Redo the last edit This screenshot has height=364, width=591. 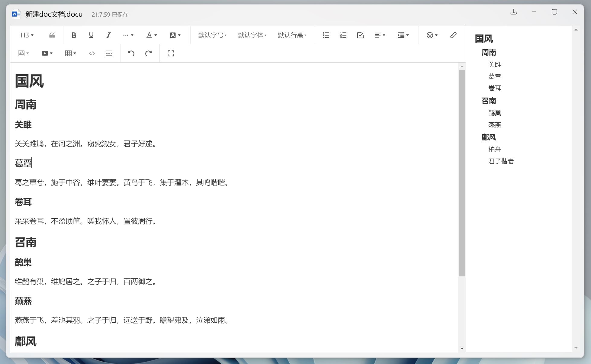coord(148,53)
